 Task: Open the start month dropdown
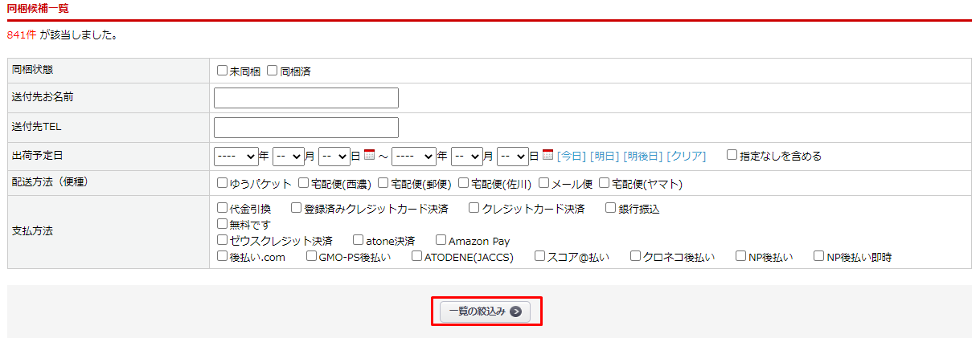288,156
